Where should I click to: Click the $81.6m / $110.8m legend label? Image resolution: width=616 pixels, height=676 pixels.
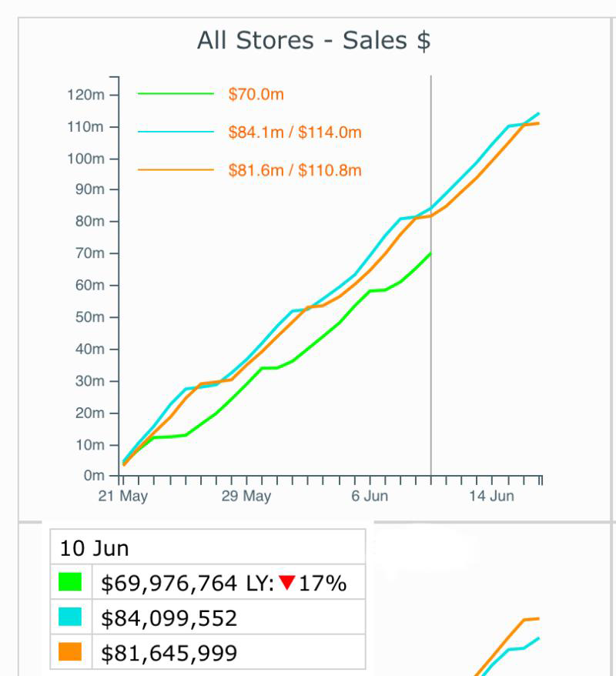294,170
